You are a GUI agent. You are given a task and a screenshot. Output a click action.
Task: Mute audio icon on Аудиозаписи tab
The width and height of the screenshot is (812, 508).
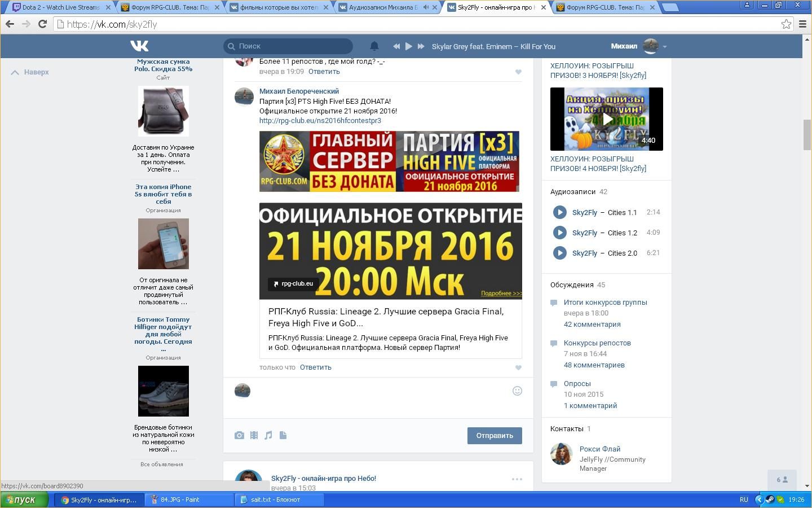click(426, 7)
